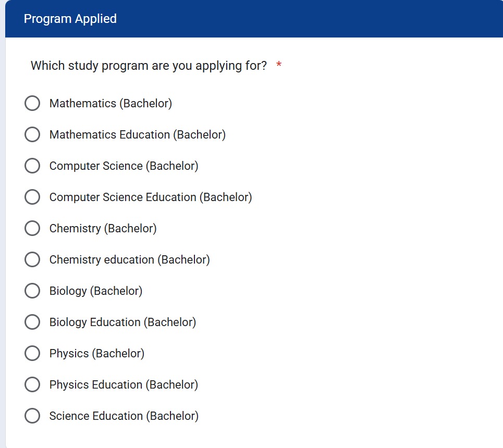Click the 'Science Education (Bachelor)' label text

[x=124, y=416]
